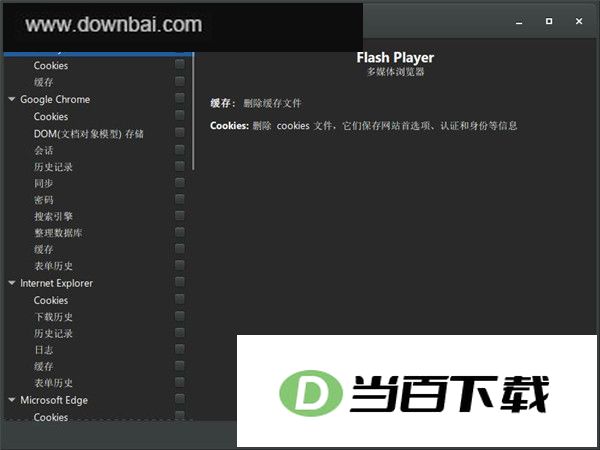The image size is (600, 450).
Task: Select the 会话 row label
Action: [x=44, y=150]
